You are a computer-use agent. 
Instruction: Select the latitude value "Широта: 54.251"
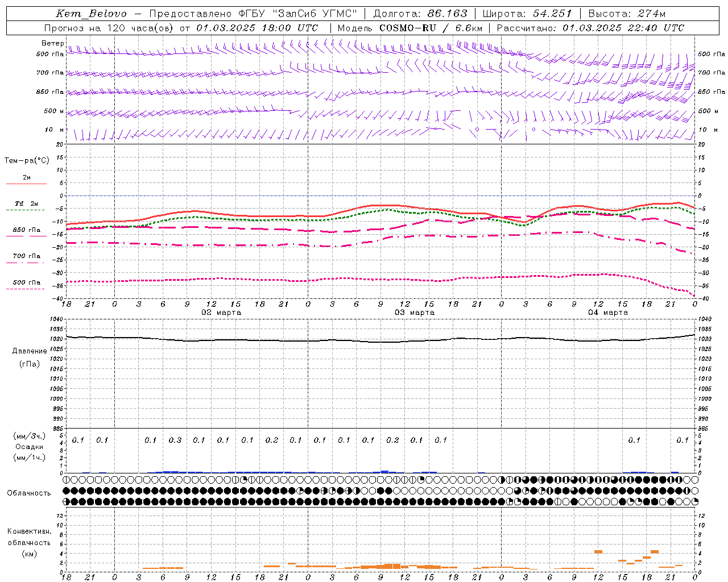pos(527,14)
